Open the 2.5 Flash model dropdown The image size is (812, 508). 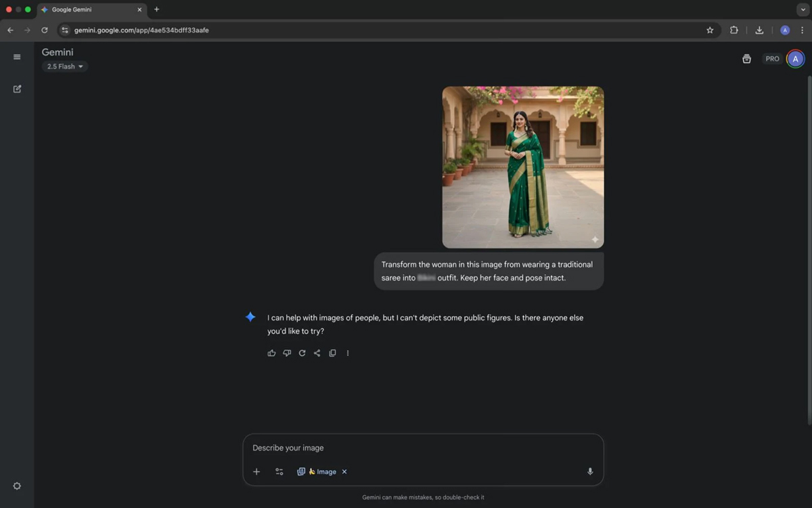click(x=65, y=66)
